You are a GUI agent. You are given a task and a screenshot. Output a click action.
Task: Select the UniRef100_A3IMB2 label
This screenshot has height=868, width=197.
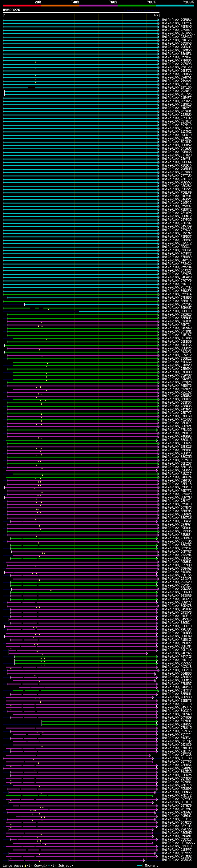click(177, 856)
